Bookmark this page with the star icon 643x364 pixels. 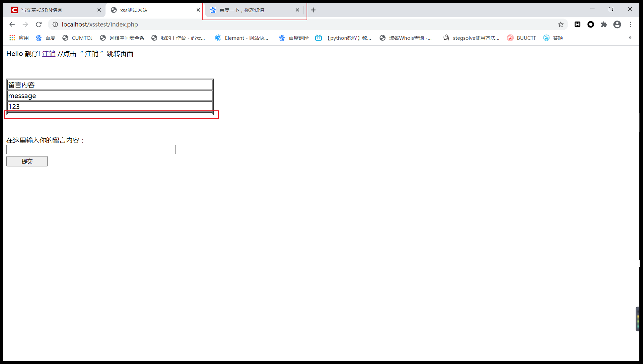tap(561, 25)
